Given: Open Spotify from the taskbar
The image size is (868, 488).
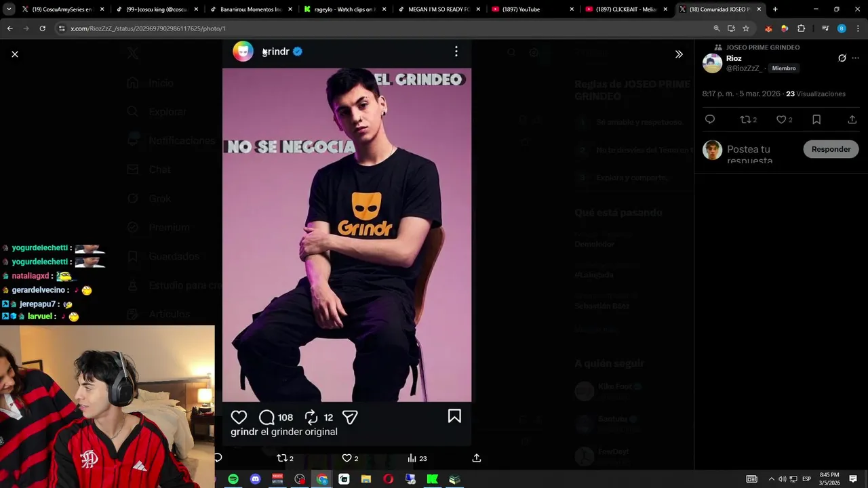Looking at the screenshot, I should (233, 479).
